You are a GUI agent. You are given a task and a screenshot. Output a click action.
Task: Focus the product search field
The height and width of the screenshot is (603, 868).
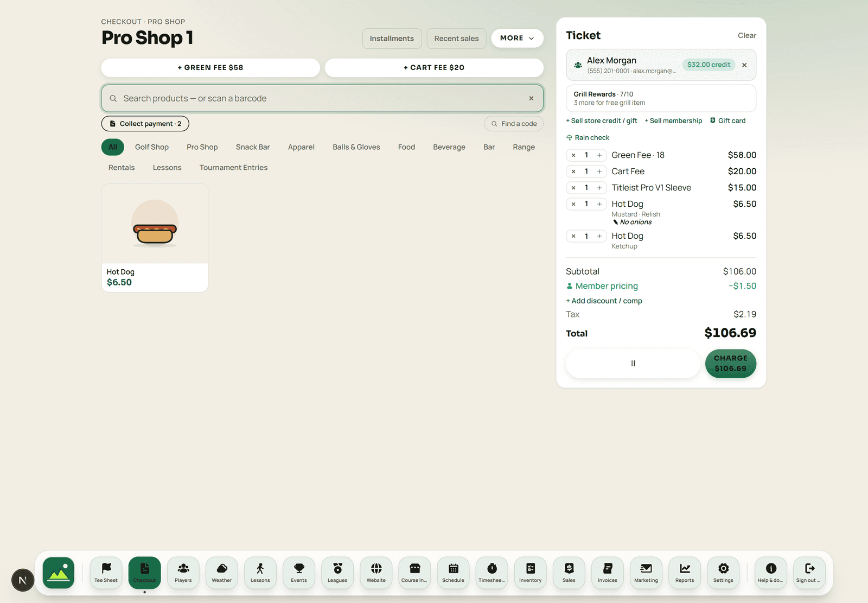(x=322, y=98)
